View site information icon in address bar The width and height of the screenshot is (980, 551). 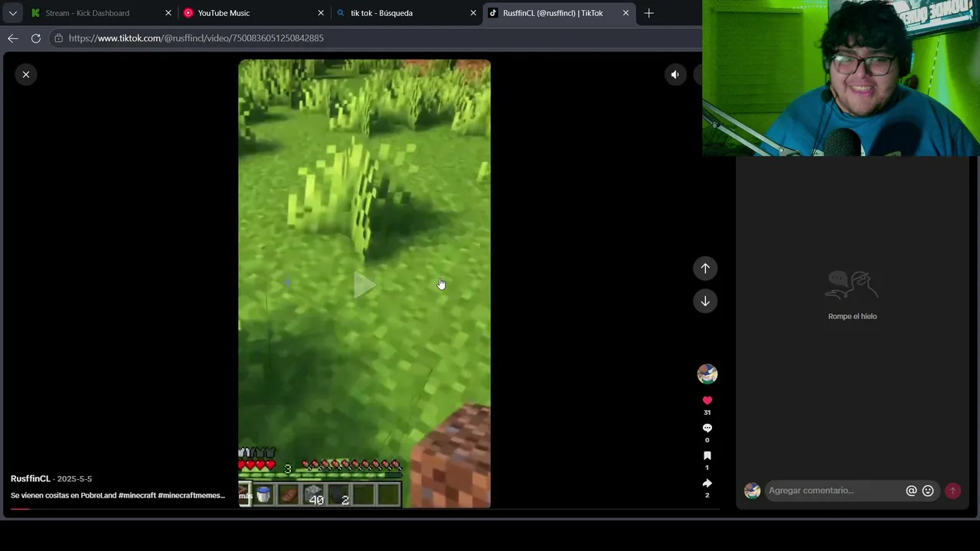[x=58, y=38]
